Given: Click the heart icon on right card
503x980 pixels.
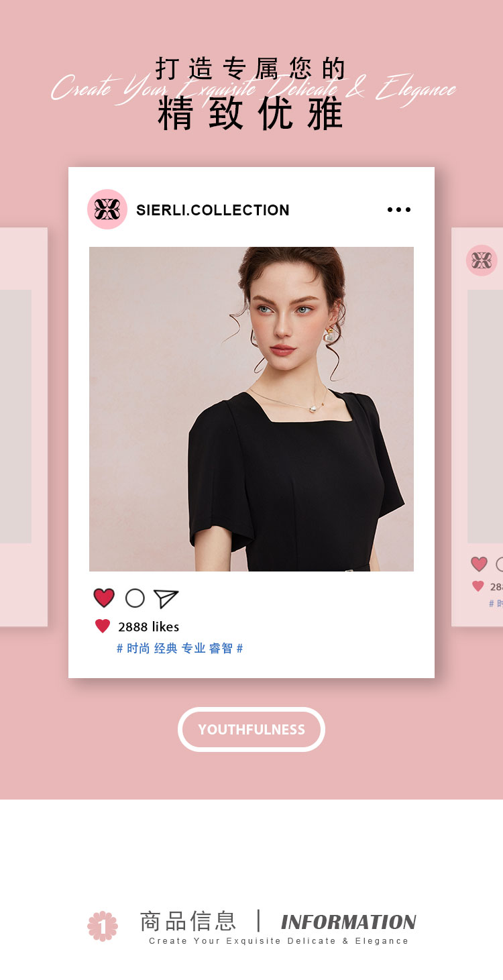Looking at the screenshot, I should tap(479, 564).
